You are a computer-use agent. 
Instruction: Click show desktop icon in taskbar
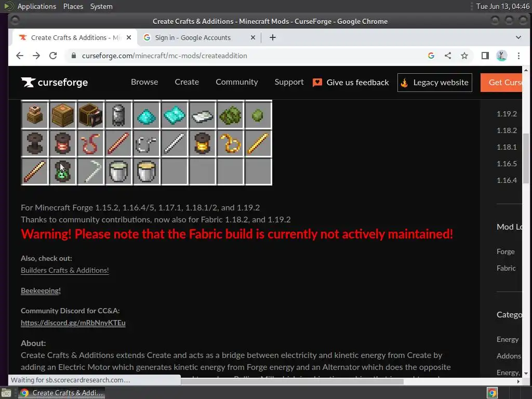[6, 393]
